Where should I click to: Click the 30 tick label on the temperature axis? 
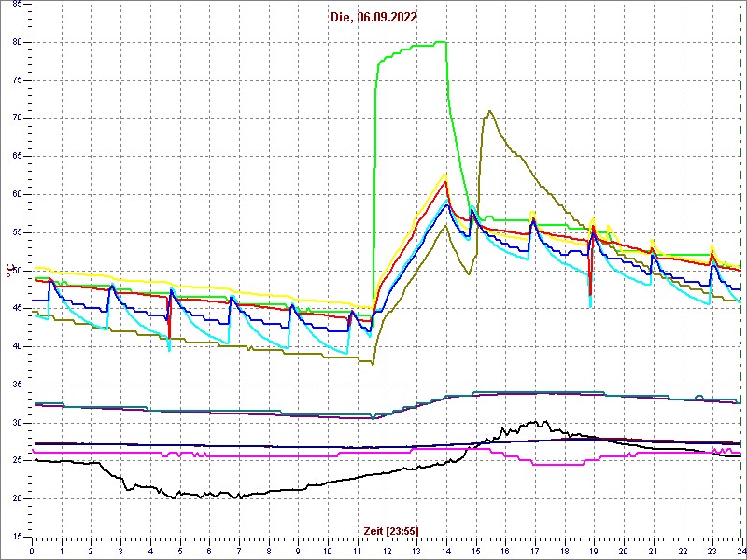coord(16,423)
